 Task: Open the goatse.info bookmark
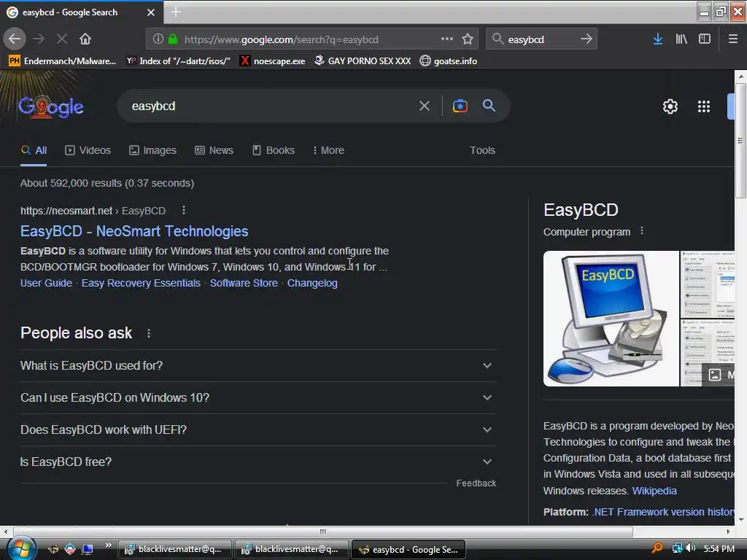(x=449, y=61)
